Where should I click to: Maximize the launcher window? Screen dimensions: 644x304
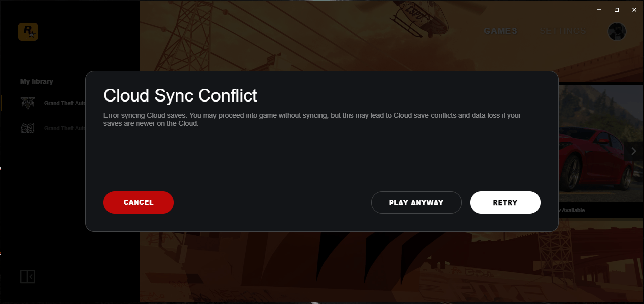click(x=617, y=9)
